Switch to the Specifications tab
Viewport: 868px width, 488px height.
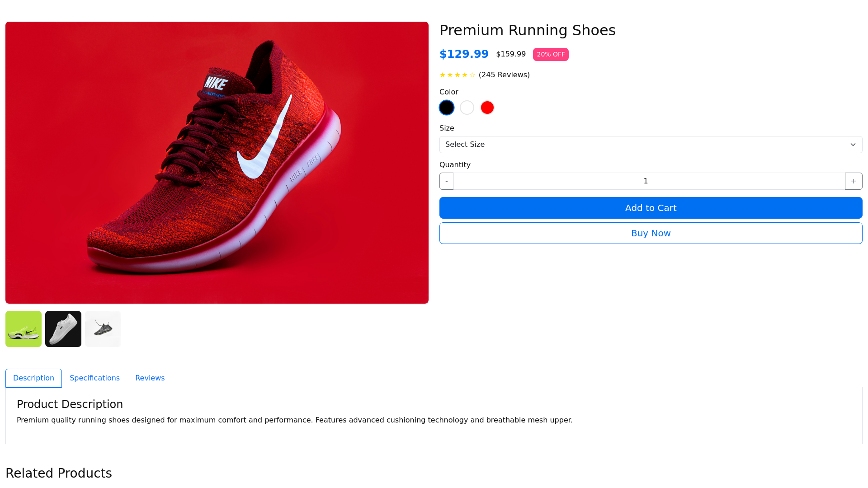point(94,378)
